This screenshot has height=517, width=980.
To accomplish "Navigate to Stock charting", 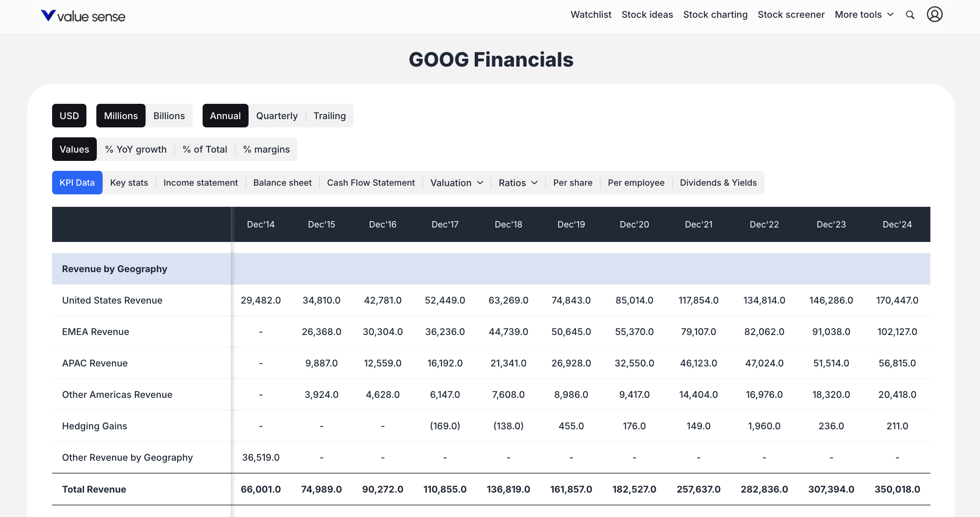I will tap(715, 14).
